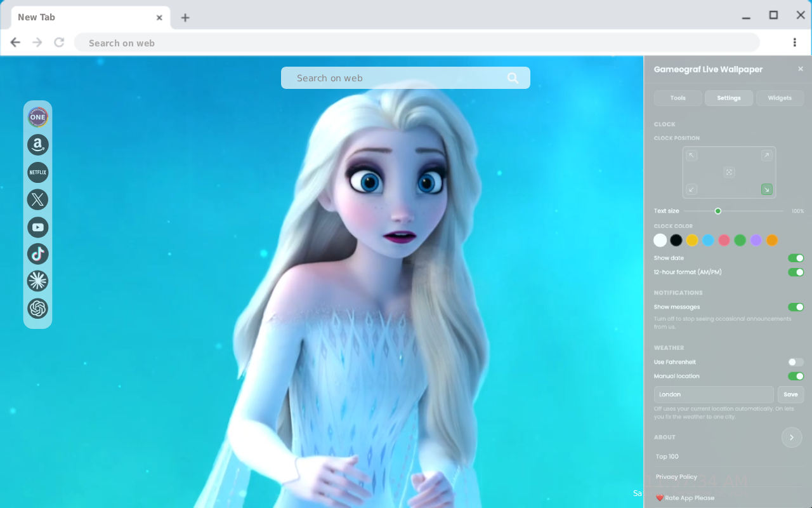812x508 pixels.
Task: Open a new browser tab with plus button
Action: point(185,18)
